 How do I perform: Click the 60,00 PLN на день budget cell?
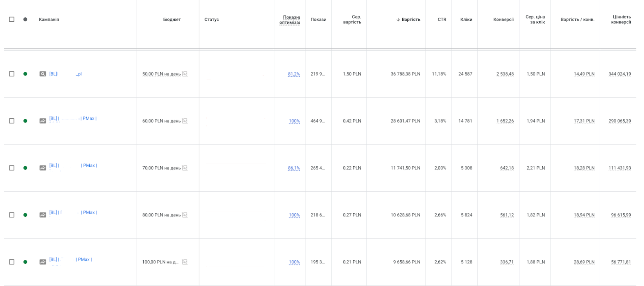pos(161,121)
